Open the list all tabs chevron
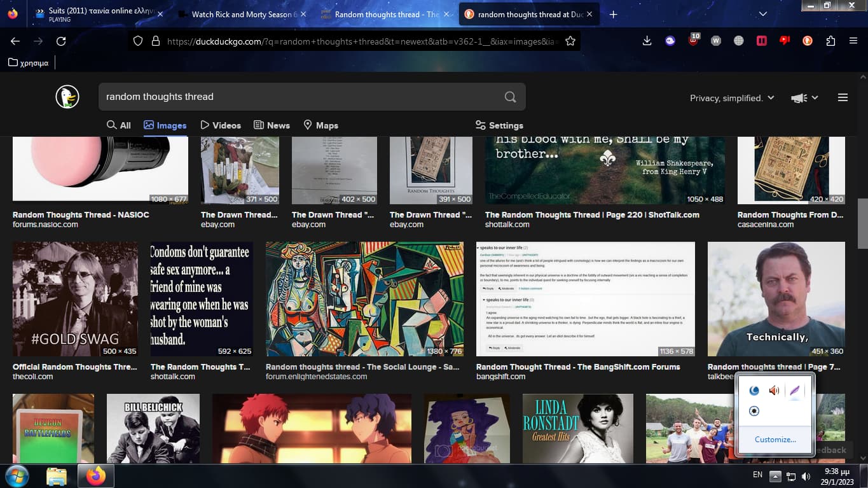 [763, 14]
